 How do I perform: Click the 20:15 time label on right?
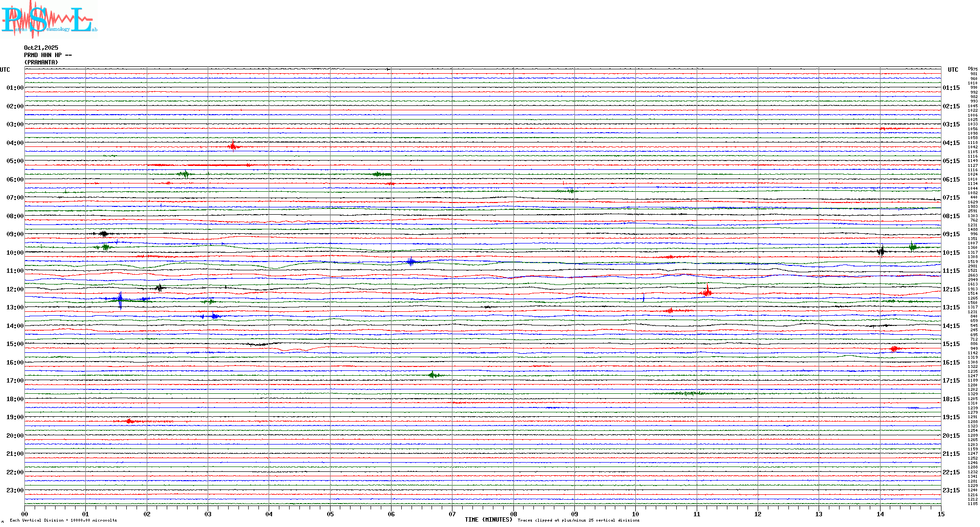click(x=951, y=436)
